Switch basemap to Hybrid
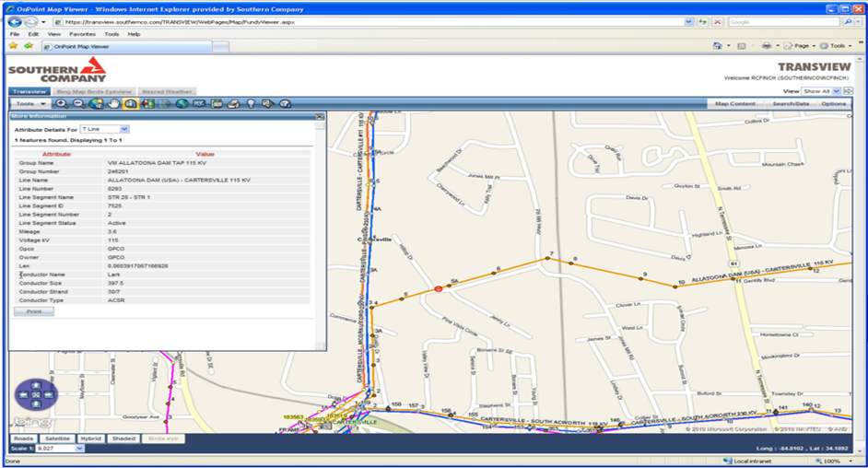Screen dimensions: 868x468 pyautogui.click(x=91, y=439)
